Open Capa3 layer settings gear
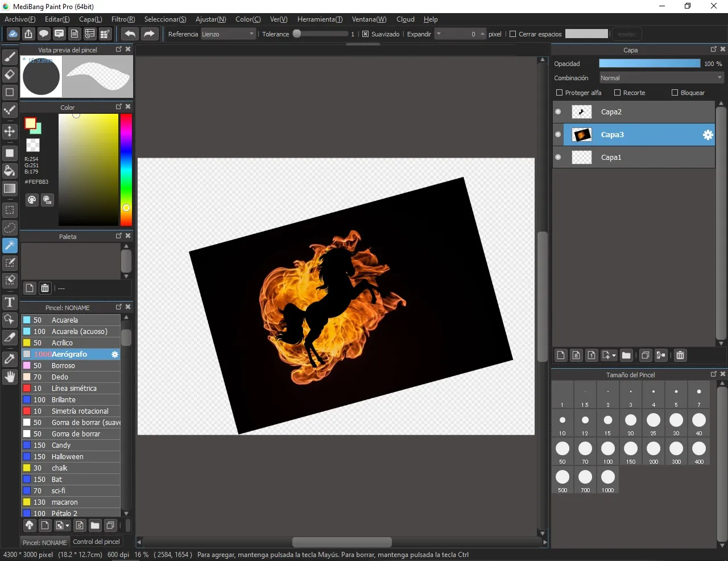This screenshot has height=561, width=728. tap(708, 135)
